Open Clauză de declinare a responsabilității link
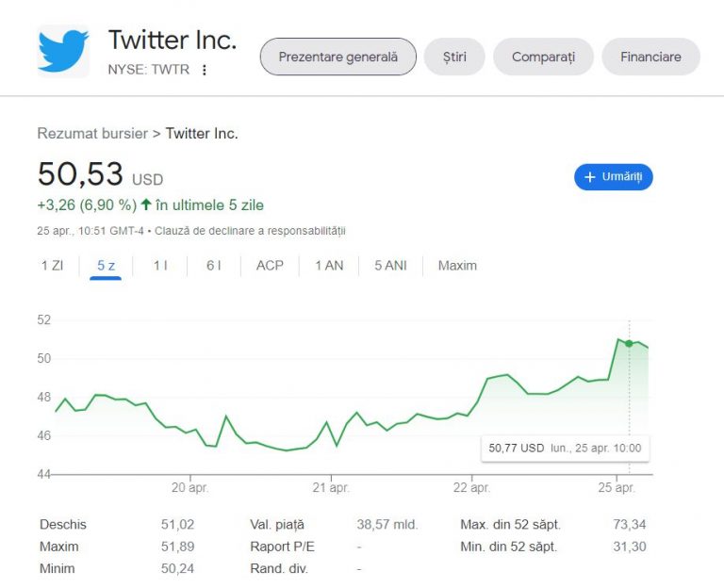The width and height of the screenshot is (724, 588). (x=250, y=231)
